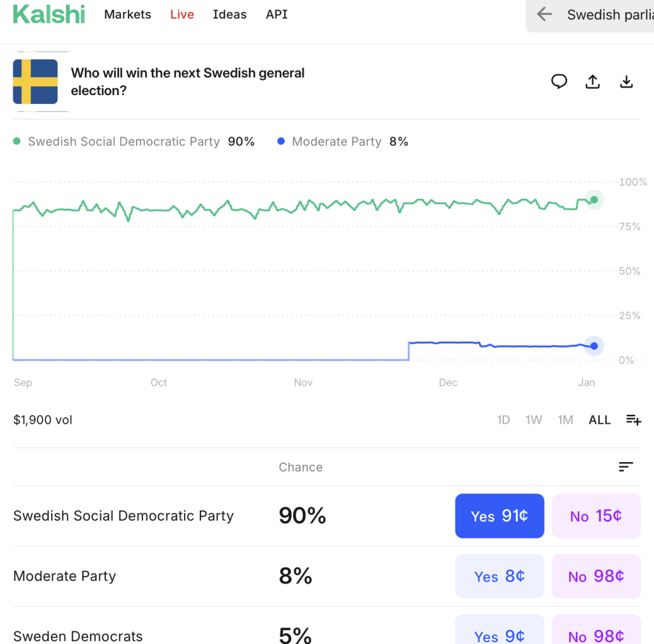Go to the Live tab

(182, 15)
